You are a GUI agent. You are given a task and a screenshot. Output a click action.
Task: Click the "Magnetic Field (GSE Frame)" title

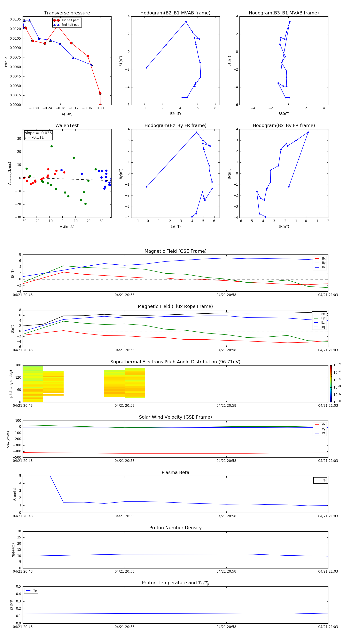pos(175,251)
